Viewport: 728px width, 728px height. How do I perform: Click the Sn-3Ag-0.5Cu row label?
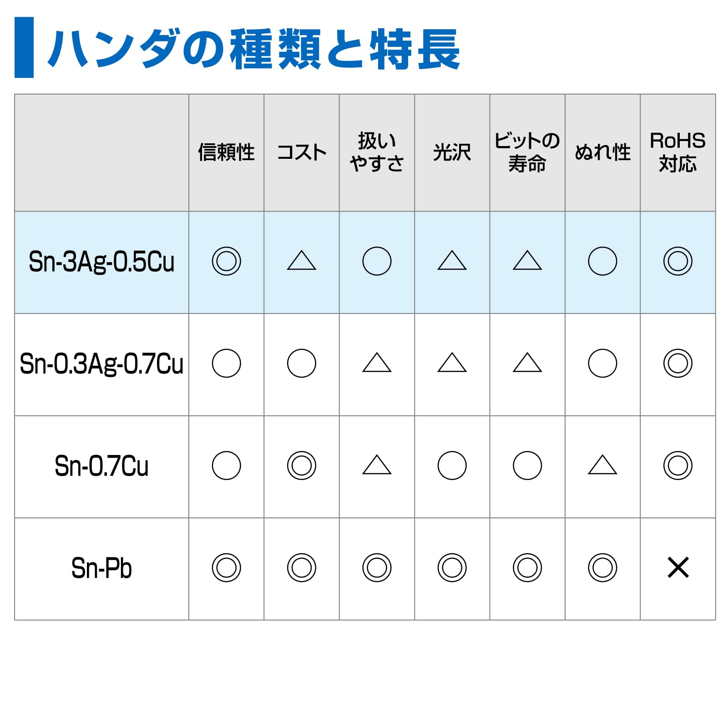click(x=101, y=262)
